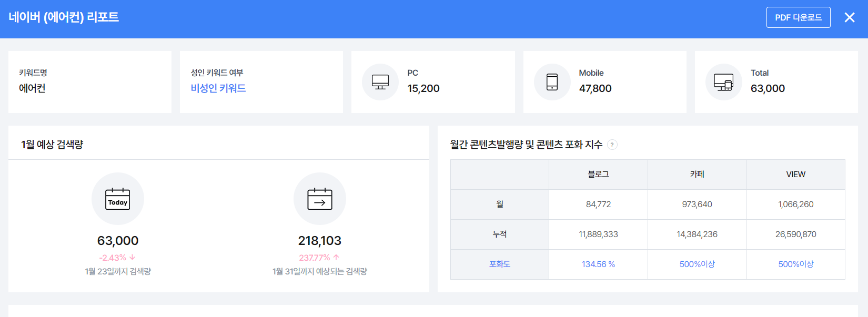
Task: Click the 237.77% change percentage
Action: [x=315, y=258]
